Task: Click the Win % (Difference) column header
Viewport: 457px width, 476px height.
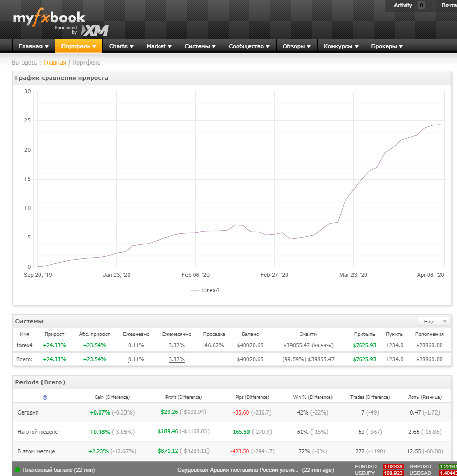Action: [x=313, y=397]
